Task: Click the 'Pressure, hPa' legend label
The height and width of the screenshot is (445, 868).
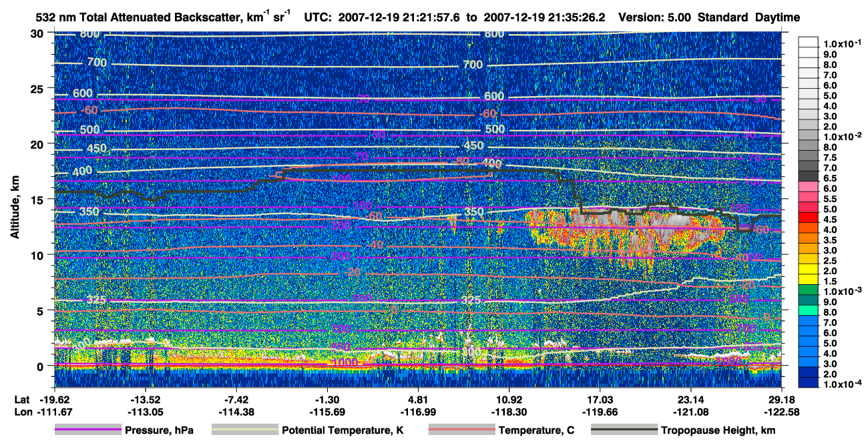Action: pos(160,430)
